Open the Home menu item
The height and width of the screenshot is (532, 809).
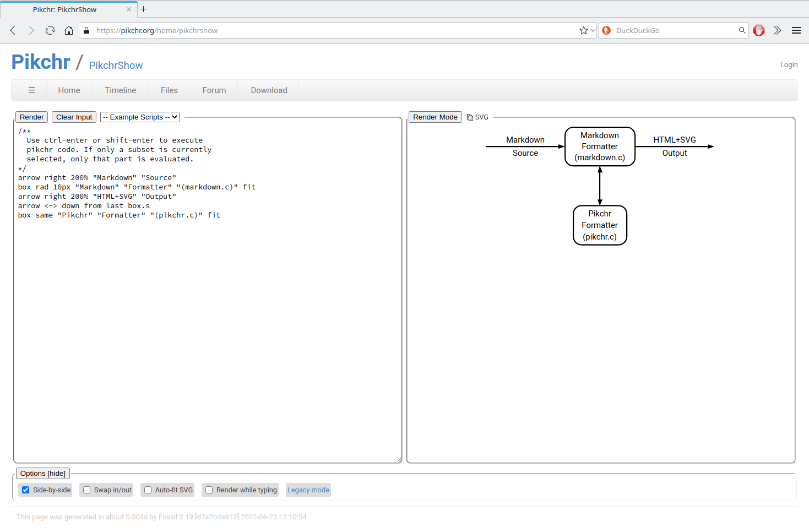pos(69,90)
